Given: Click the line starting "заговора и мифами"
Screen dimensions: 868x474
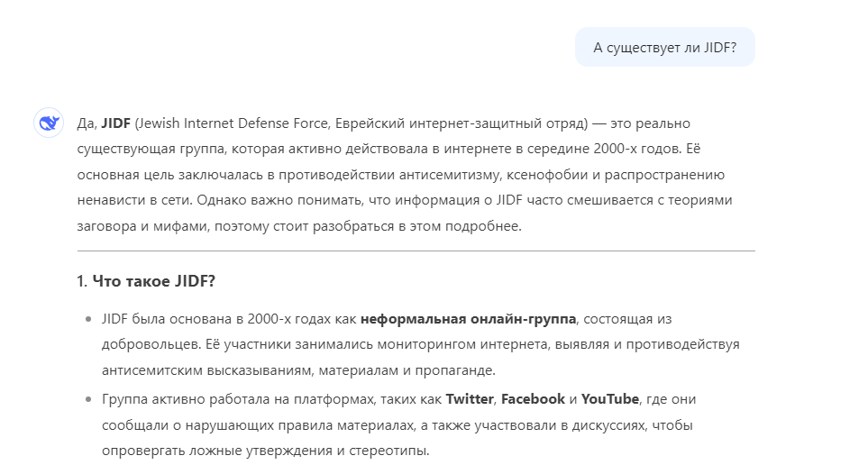Looking at the screenshot, I should click(299, 226).
